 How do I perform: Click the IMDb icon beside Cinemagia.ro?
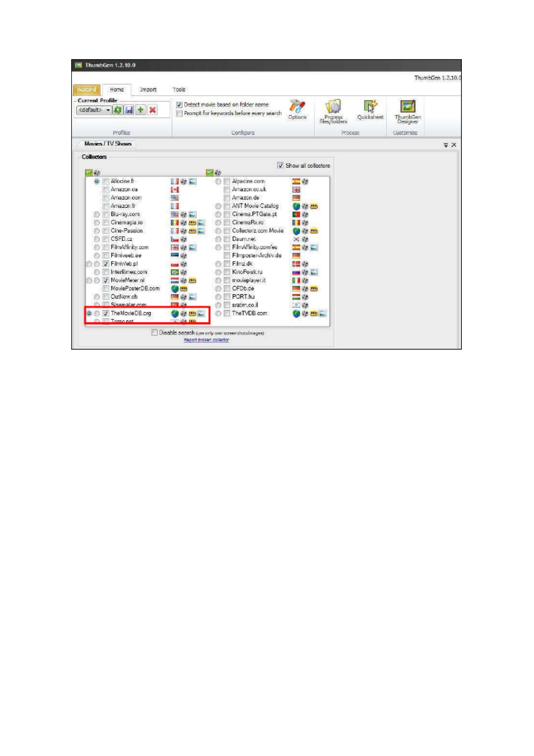[x=192, y=223]
